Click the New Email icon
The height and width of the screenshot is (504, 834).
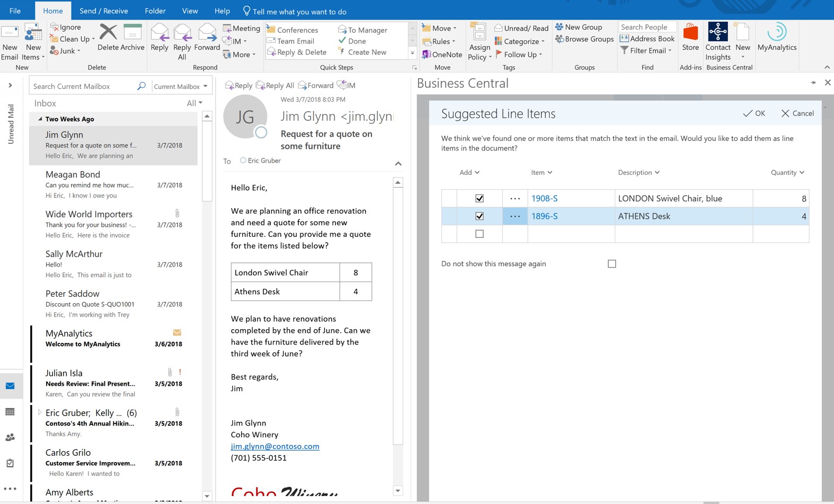pyautogui.click(x=10, y=32)
